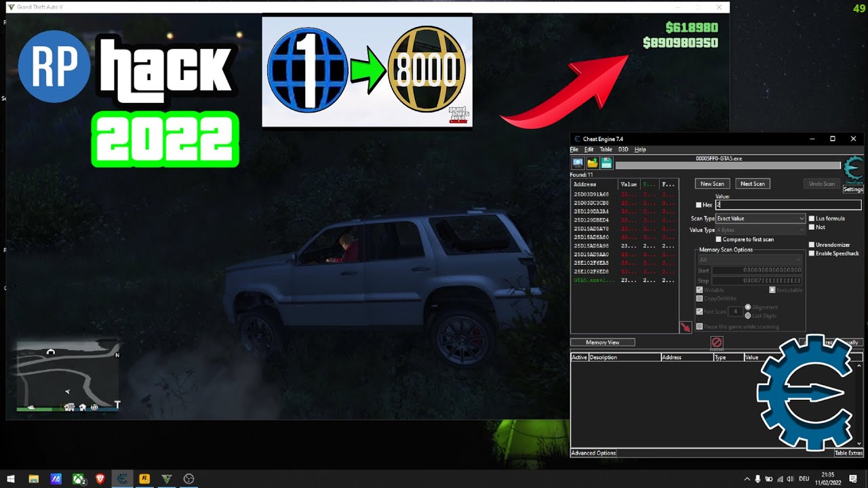868x488 pixels.
Task: Select the Last Digits radio button
Action: point(748,316)
